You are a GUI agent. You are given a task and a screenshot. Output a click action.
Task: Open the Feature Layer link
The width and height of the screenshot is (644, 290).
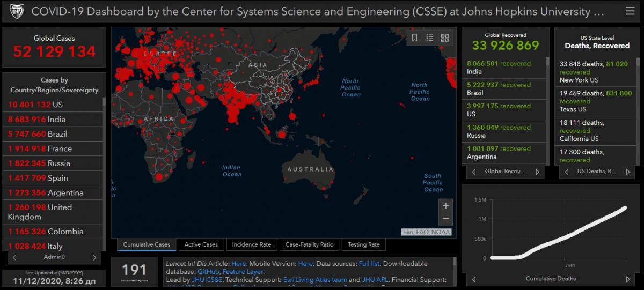point(243,272)
